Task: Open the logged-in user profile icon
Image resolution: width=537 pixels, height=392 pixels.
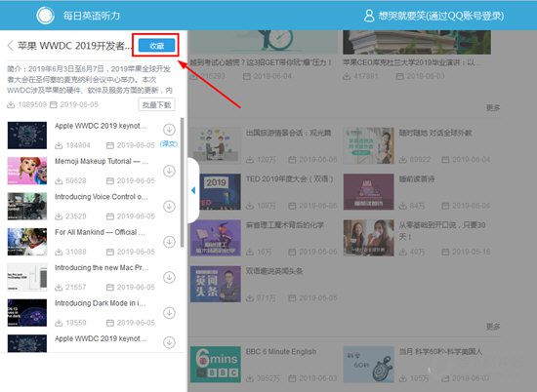Action: (369, 16)
